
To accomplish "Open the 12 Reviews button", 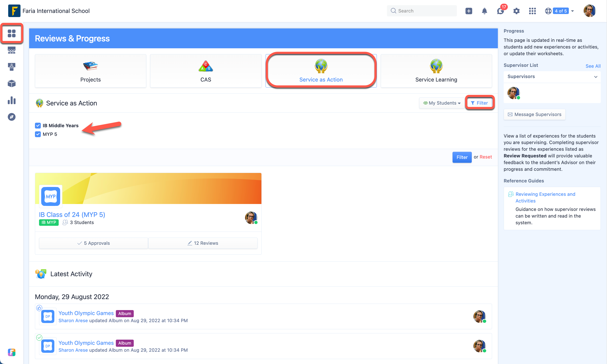I will tap(203, 243).
